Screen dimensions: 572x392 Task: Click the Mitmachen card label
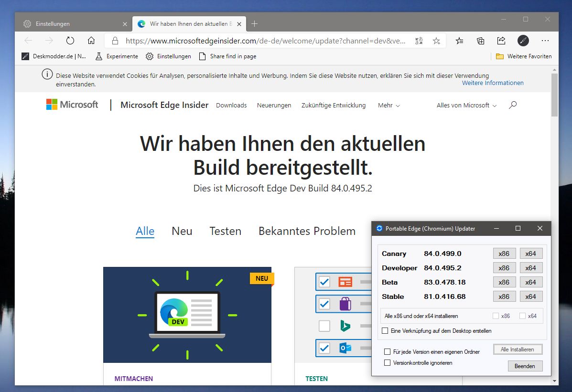[x=133, y=379]
